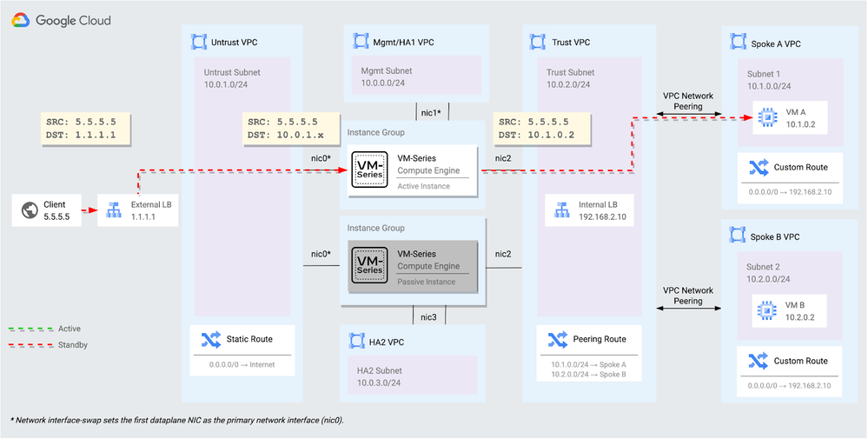Click the Untrust Subnet 10.0.1.0/24 text
Image resolution: width=868 pixels, height=439 pixels.
click(232, 78)
